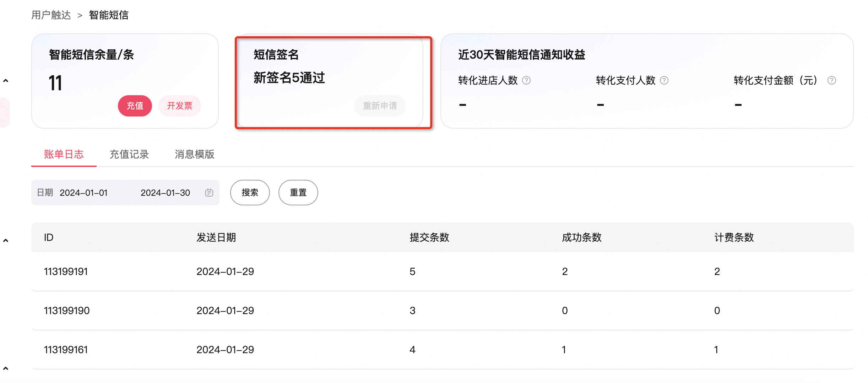This screenshot has width=868, height=383.
Task: Click the 短信签名 card title
Action: pyautogui.click(x=276, y=55)
